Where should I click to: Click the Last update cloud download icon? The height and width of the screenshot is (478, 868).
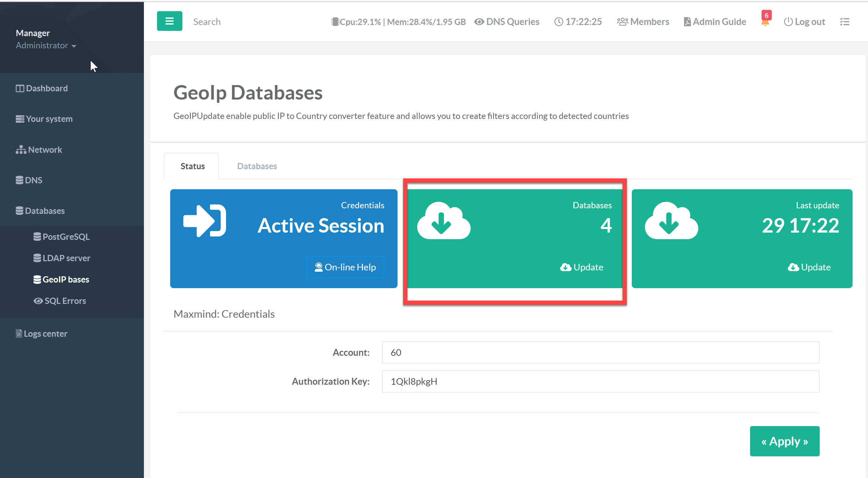(x=671, y=221)
